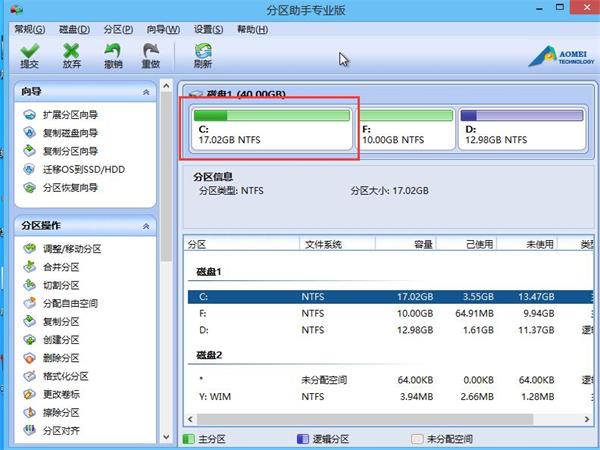The width and height of the screenshot is (600, 450).
Task: Select the C: 17.02GB partition block
Action: click(272, 129)
